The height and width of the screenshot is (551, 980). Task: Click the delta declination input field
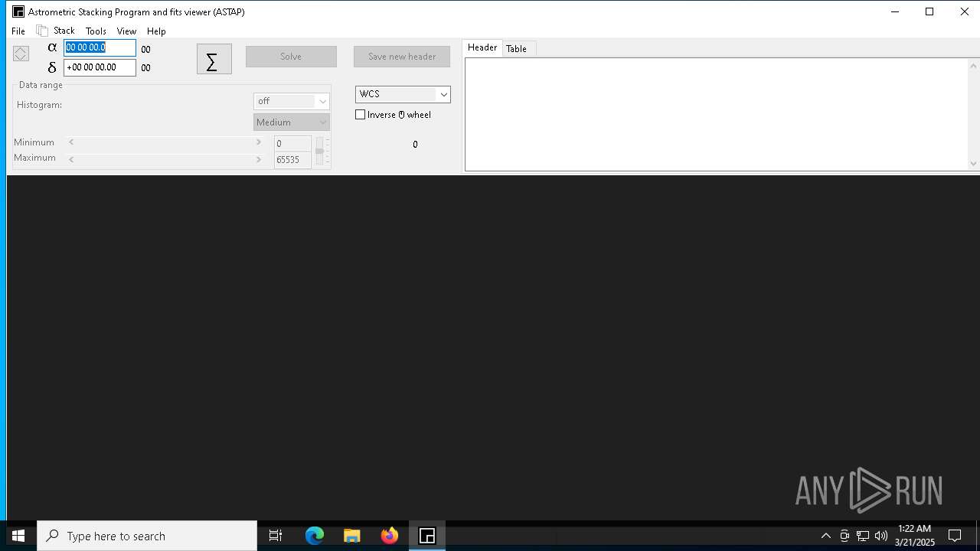[100, 67]
